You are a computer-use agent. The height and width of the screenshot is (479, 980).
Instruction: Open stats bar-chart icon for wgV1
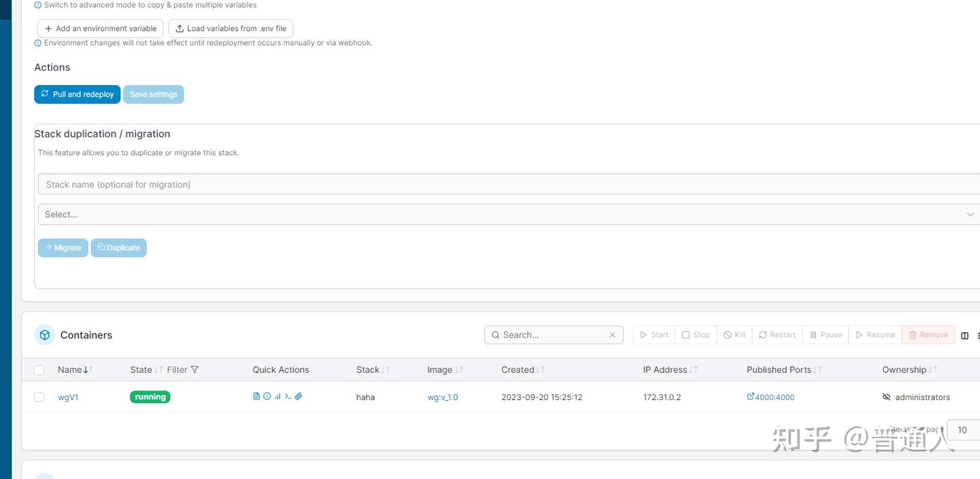click(278, 396)
